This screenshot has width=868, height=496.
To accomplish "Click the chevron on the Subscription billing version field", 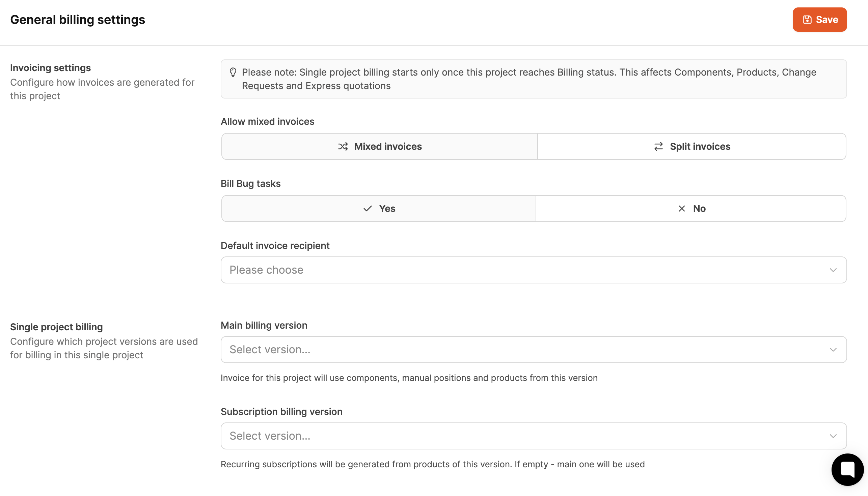I will (x=833, y=436).
